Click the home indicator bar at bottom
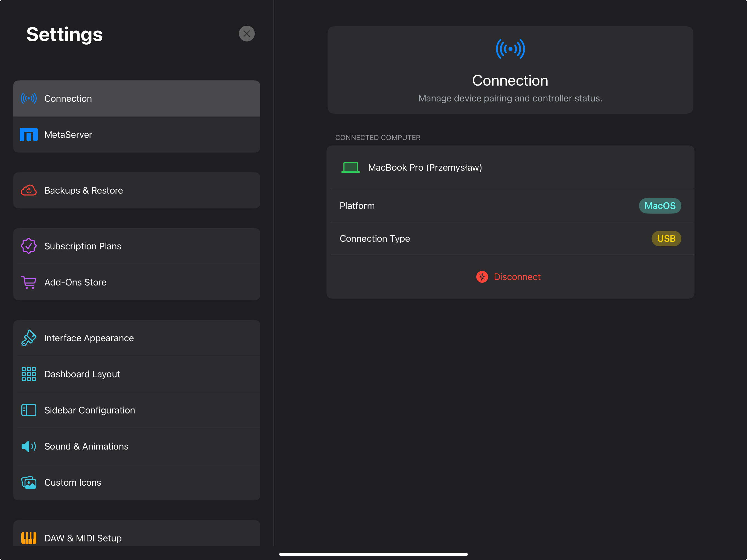Viewport: 747px width, 560px height. (x=373, y=554)
